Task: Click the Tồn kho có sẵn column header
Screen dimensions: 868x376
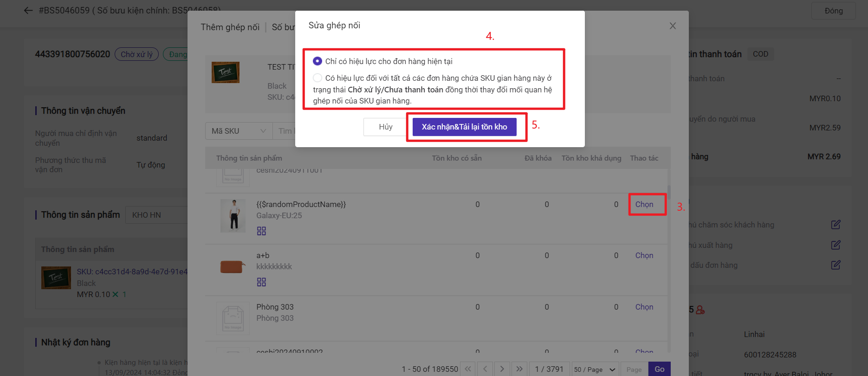Action: click(457, 158)
